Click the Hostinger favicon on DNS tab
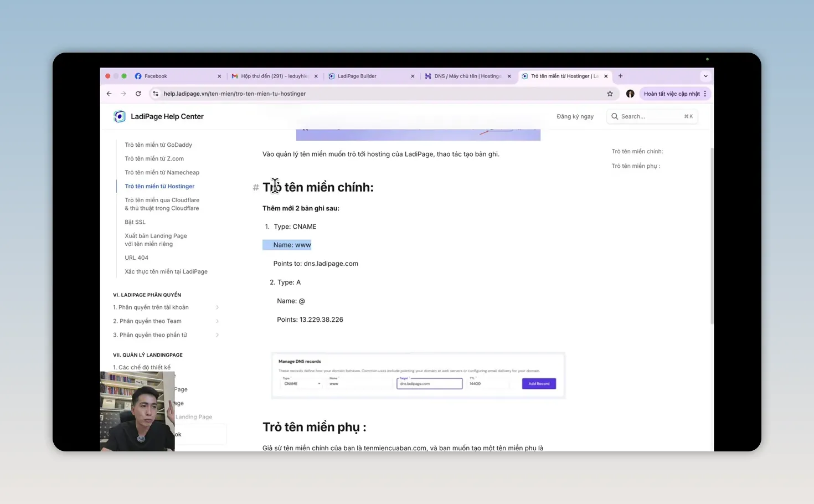This screenshot has height=504, width=814. 428,76
